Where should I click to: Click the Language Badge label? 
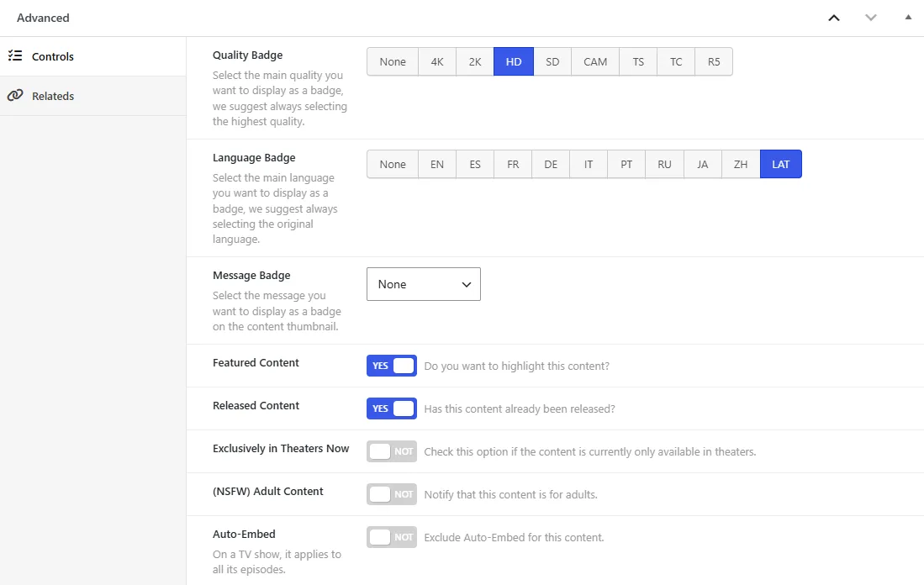tap(254, 157)
